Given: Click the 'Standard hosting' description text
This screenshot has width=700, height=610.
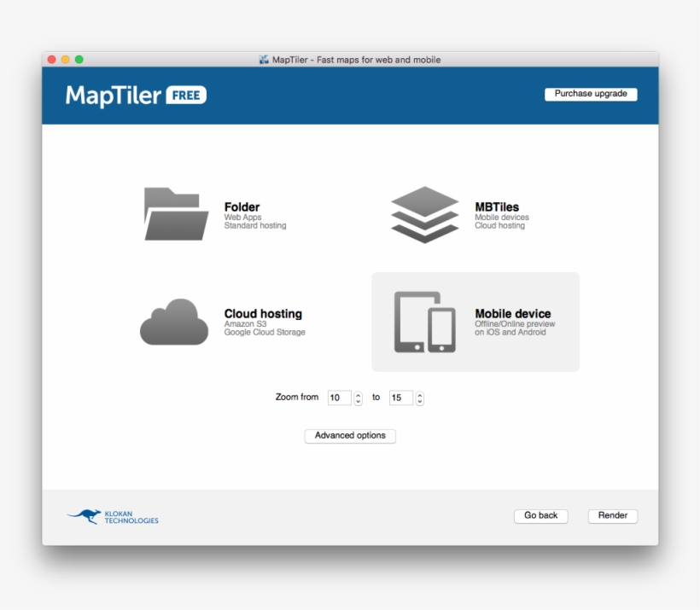Looking at the screenshot, I should tap(255, 226).
